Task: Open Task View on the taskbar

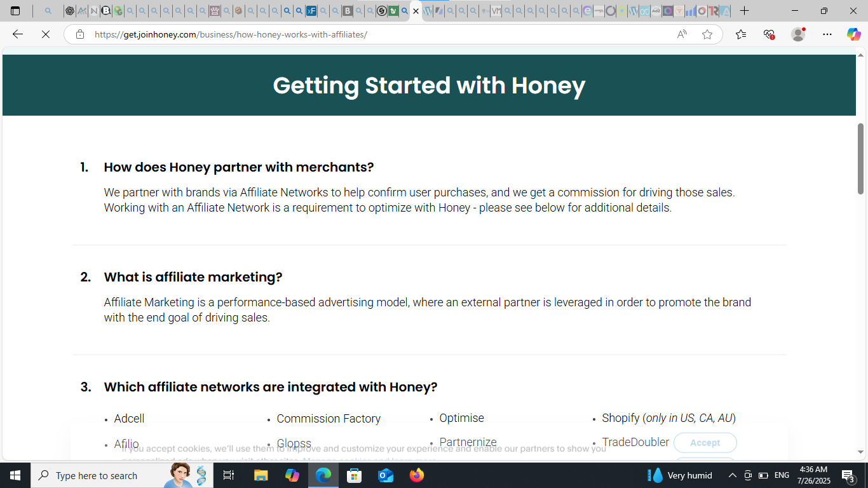Action: coord(229,475)
